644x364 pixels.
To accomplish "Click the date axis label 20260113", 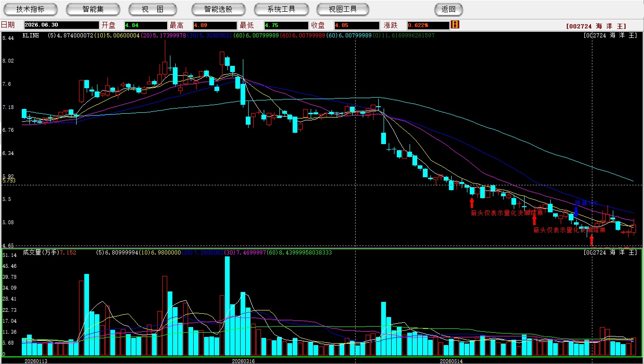I will (36, 361).
